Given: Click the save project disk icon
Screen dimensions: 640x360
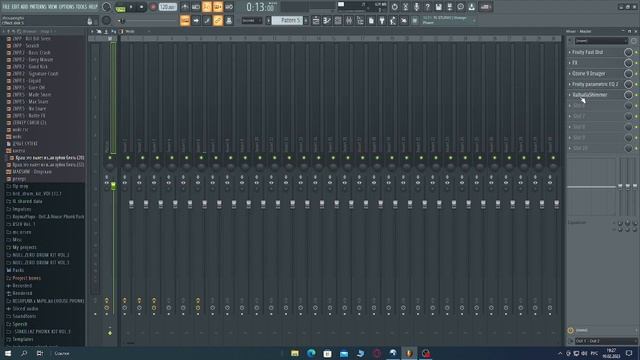Looking at the screenshot, I should point(438,7).
